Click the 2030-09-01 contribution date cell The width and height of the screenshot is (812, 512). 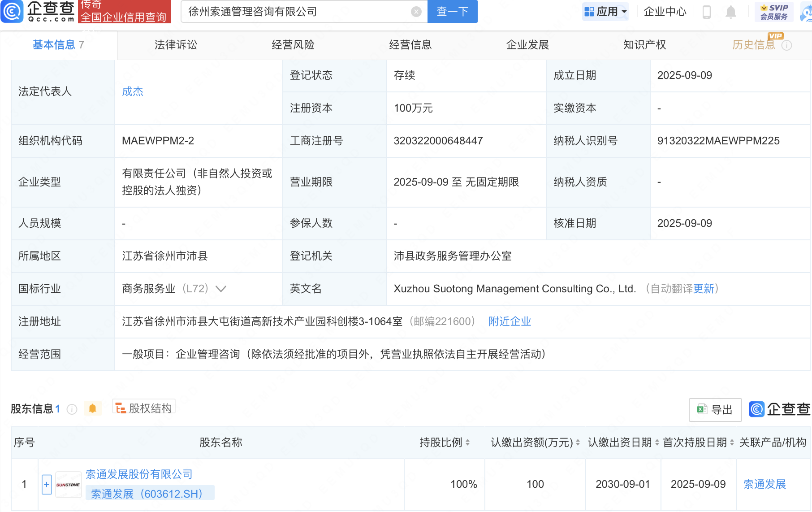click(623, 485)
